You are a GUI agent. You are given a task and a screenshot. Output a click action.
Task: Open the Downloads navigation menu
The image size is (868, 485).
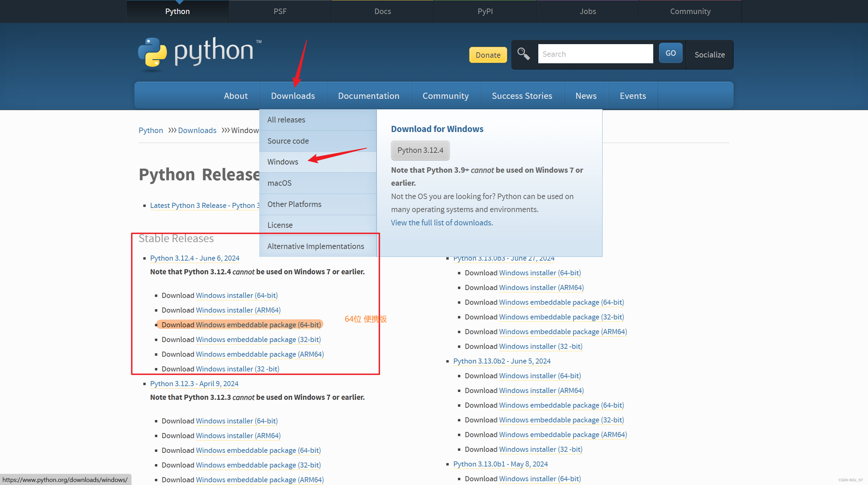[x=293, y=96]
